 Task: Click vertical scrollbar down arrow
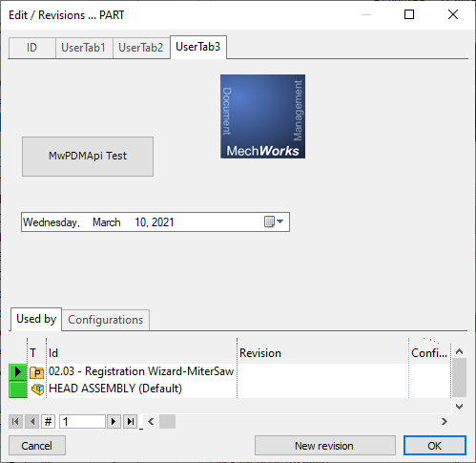point(459,407)
